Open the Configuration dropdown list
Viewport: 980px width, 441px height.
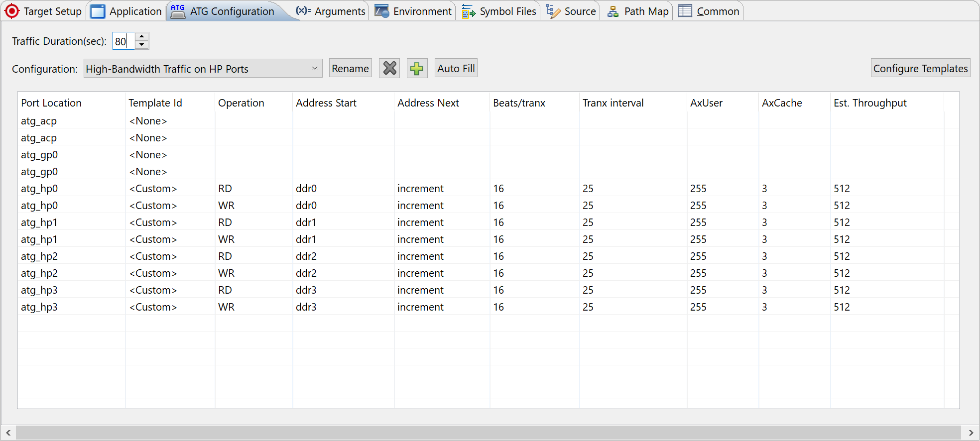314,68
